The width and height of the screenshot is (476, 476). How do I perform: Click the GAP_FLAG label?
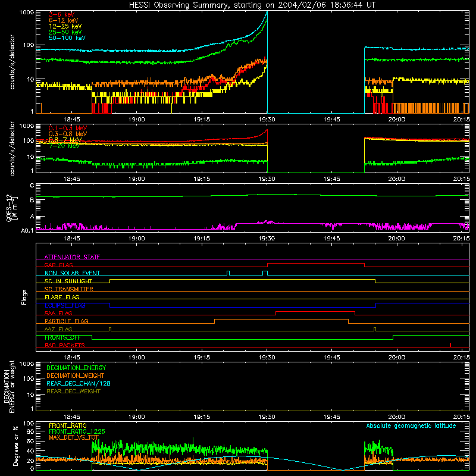click(58, 265)
